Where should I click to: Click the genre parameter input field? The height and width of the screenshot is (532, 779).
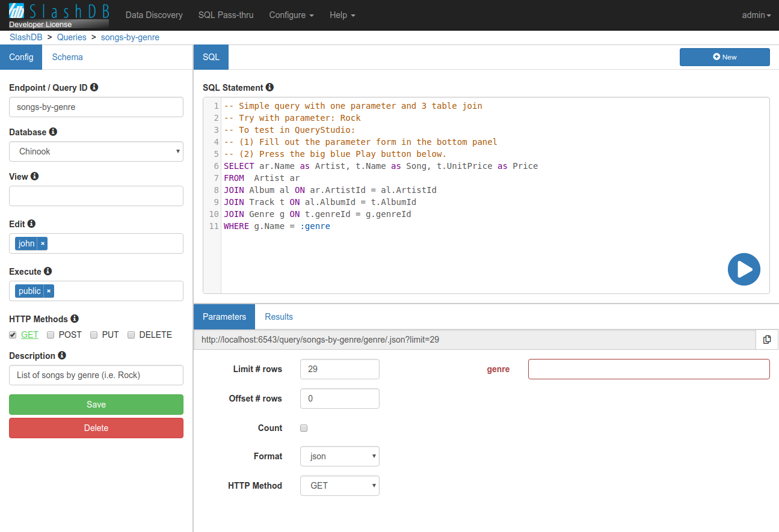click(648, 369)
